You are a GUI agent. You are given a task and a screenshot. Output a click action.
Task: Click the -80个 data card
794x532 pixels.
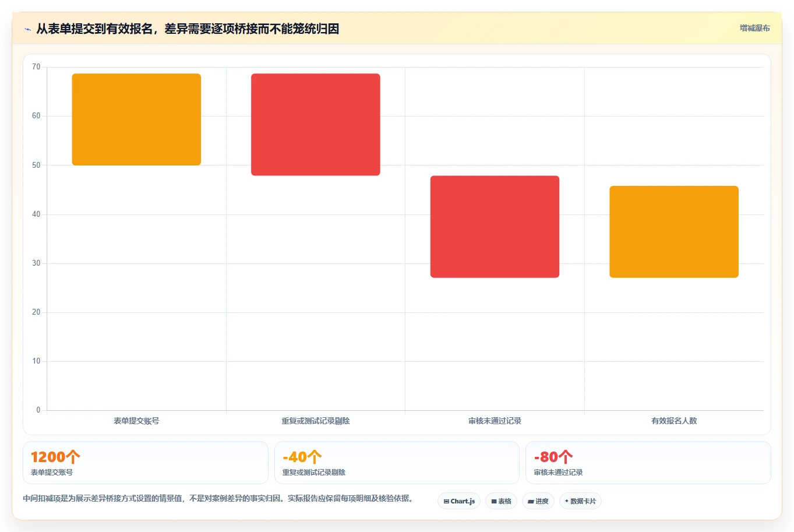pos(648,463)
